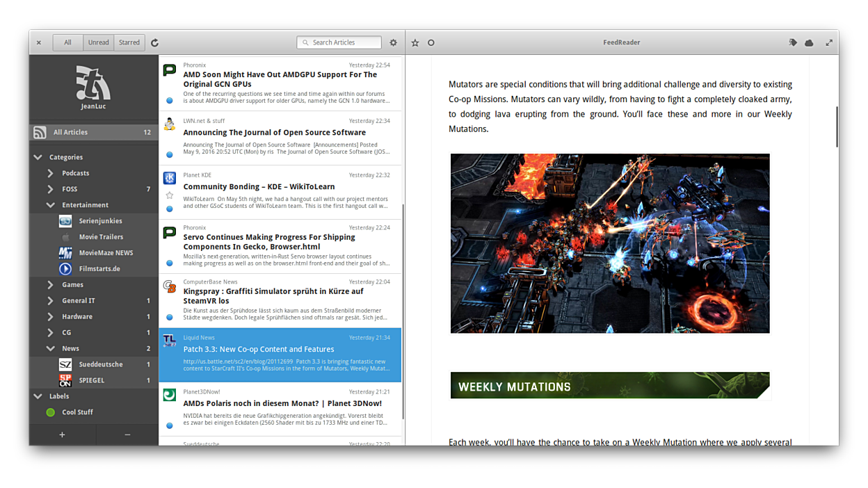Select the Cool Stuff label
868x488 pixels.
[x=77, y=412]
